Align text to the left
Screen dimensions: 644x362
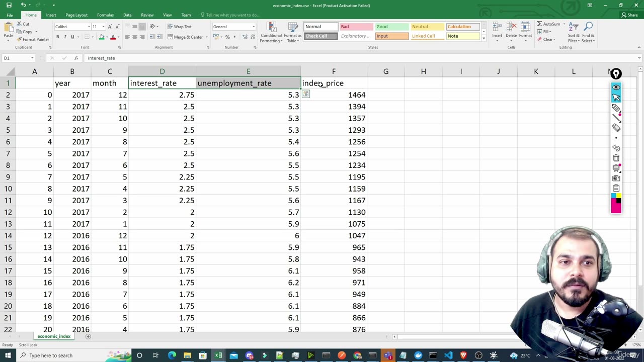click(x=127, y=37)
